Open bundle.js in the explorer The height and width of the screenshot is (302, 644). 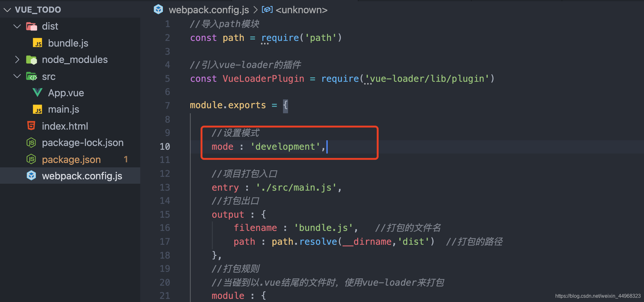click(68, 43)
